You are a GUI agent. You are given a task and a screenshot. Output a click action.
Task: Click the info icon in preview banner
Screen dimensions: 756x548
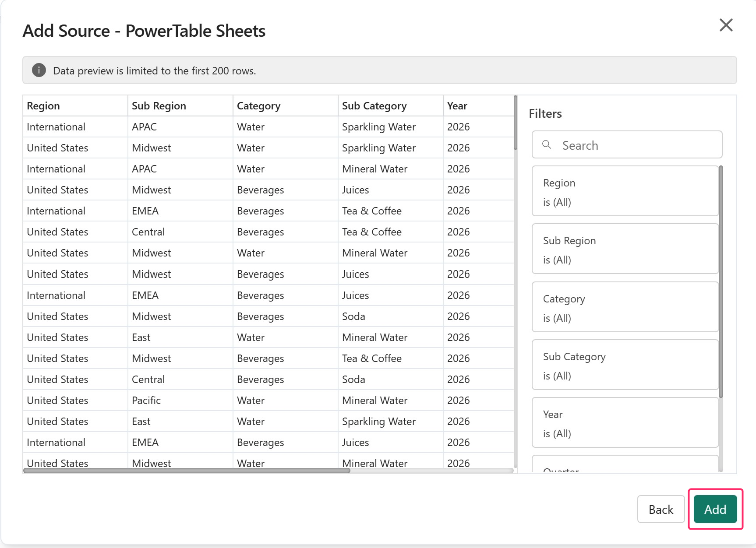[x=39, y=70]
